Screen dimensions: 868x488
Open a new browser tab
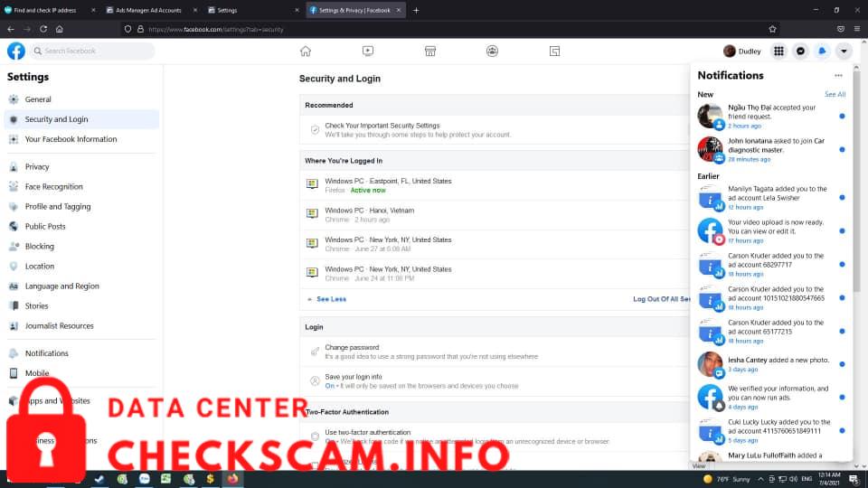(x=416, y=10)
